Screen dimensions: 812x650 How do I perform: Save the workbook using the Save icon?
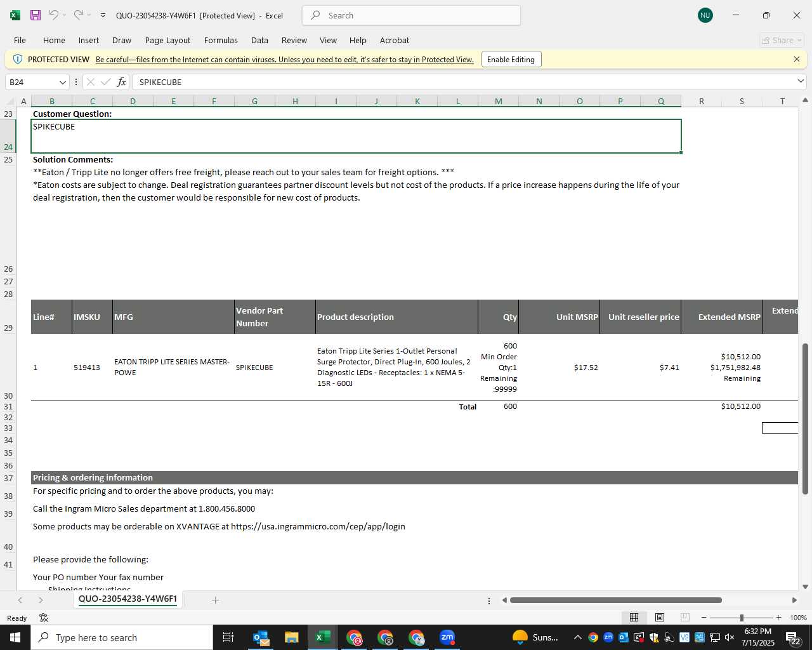36,15
